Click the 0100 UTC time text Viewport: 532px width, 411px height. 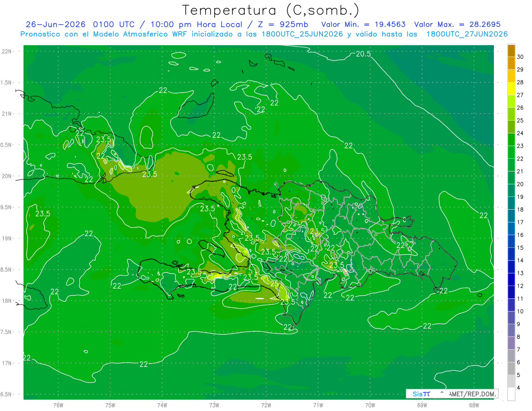point(114,24)
